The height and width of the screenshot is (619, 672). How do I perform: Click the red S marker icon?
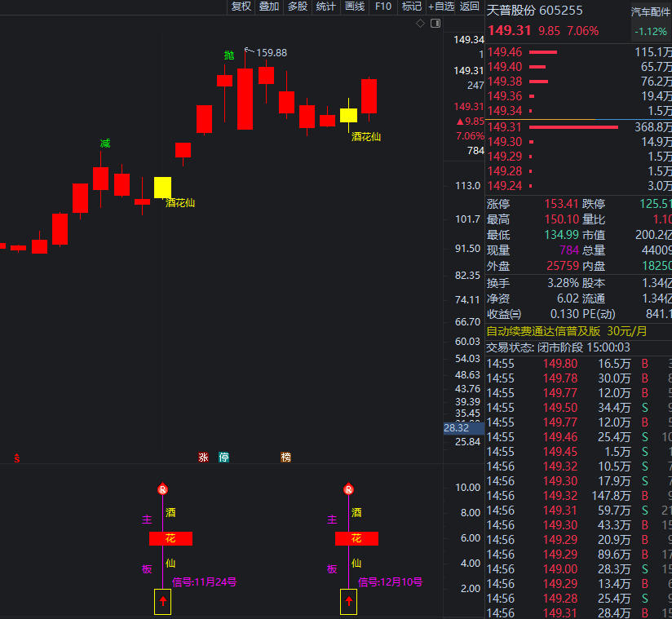[16, 458]
